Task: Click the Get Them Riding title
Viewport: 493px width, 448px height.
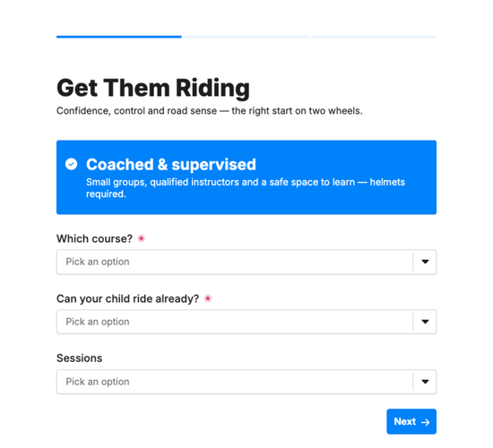Action: click(153, 88)
